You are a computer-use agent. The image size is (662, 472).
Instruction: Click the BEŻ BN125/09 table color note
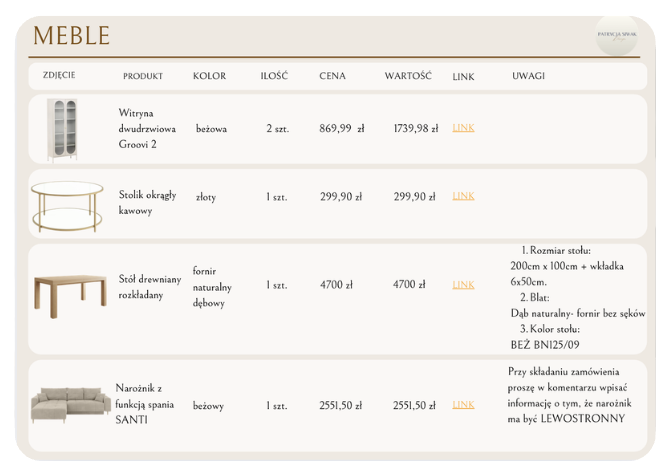545,345
